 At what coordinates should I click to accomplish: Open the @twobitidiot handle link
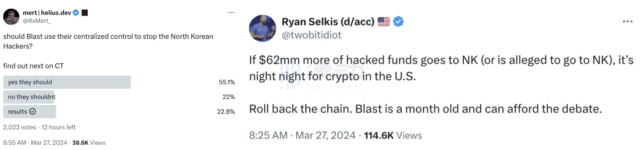[312, 35]
